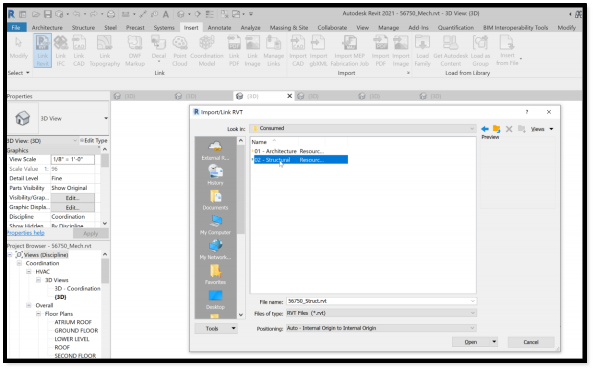Choose the Link IFC tool
Viewport: 595px width, 371px height.
tap(61, 51)
